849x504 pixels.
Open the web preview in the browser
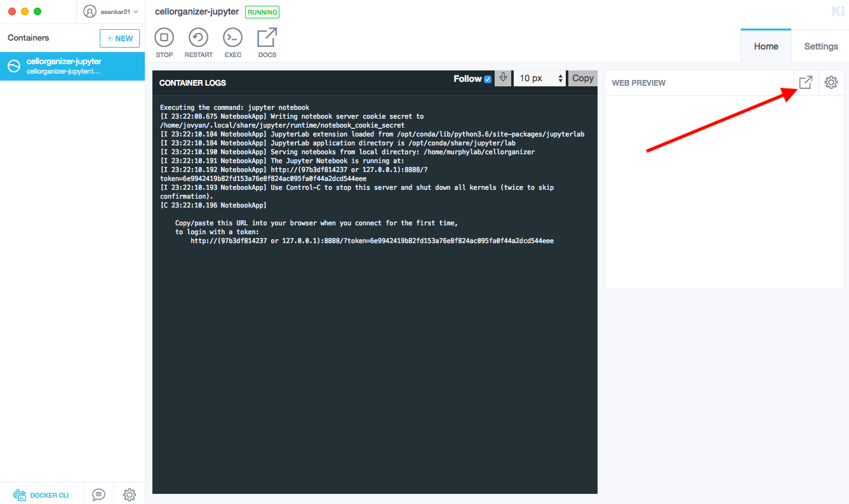805,83
